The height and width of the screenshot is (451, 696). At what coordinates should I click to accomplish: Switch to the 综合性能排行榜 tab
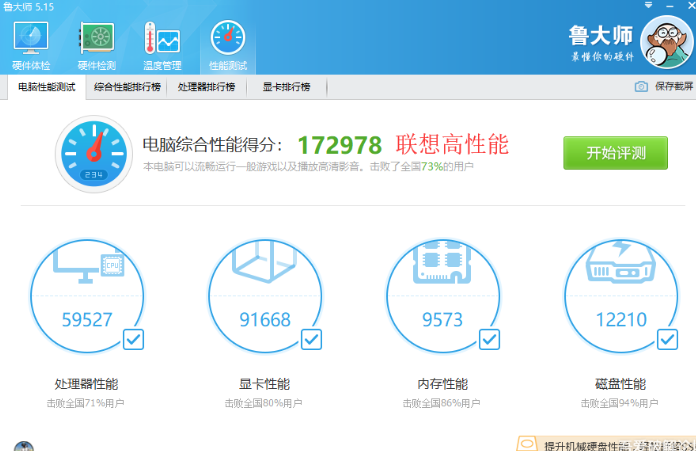click(127, 87)
